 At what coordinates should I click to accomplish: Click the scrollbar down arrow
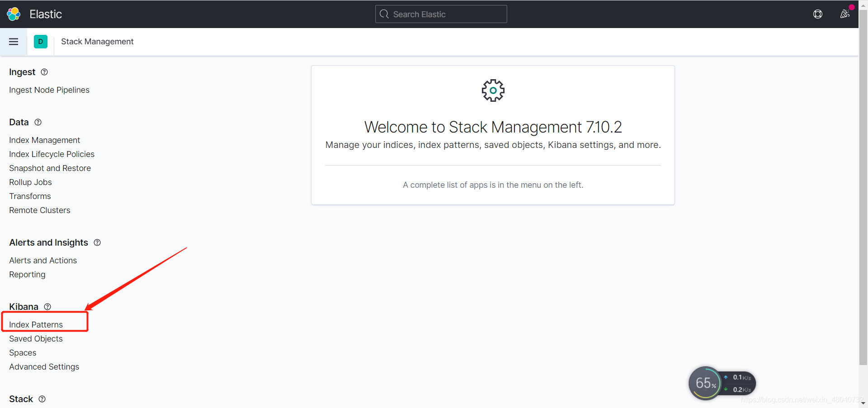click(x=863, y=403)
